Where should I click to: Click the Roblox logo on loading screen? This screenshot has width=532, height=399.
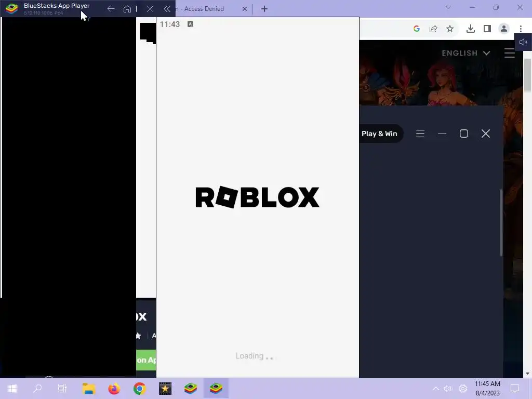pyautogui.click(x=258, y=197)
